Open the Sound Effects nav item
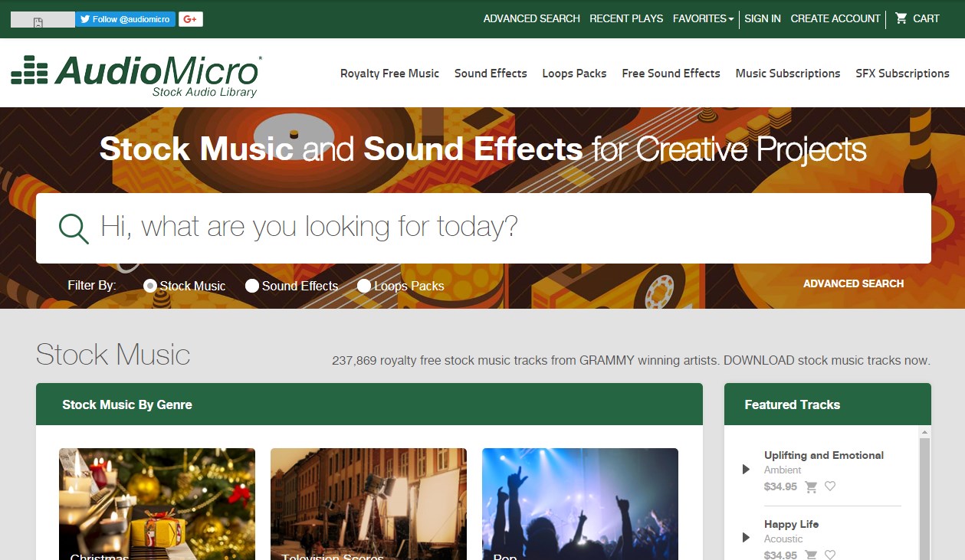 [x=491, y=74]
